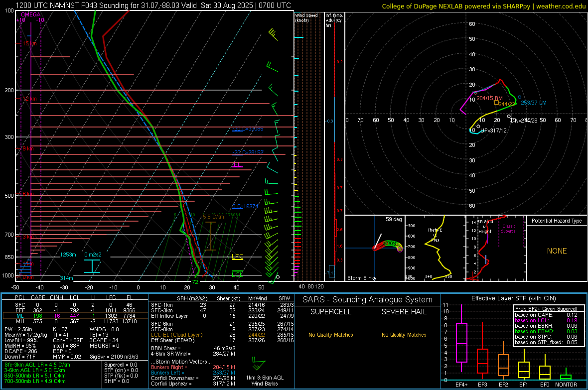Image resolution: width=588 pixels, height=390 pixels.
Task: Click the magenta EL marker on the skew-T
Action: click(237, 165)
